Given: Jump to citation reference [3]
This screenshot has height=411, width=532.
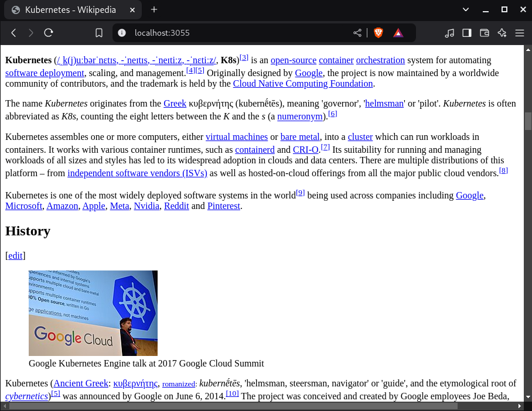Looking at the screenshot, I should tap(244, 57).
